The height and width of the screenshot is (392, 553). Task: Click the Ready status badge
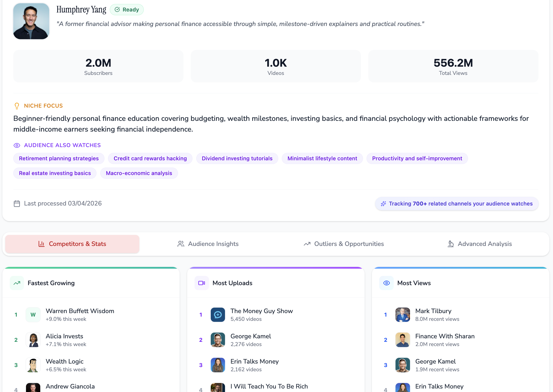(127, 10)
